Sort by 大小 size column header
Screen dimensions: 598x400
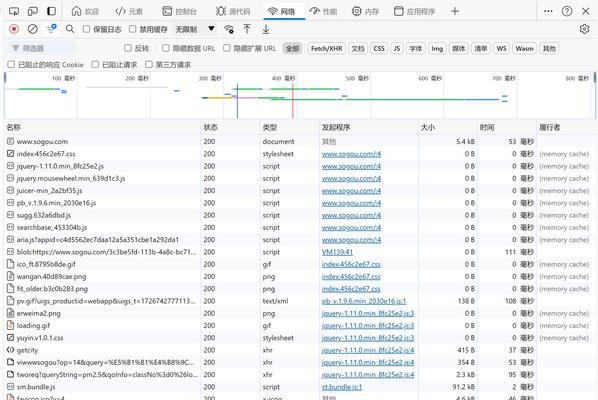[448, 127]
